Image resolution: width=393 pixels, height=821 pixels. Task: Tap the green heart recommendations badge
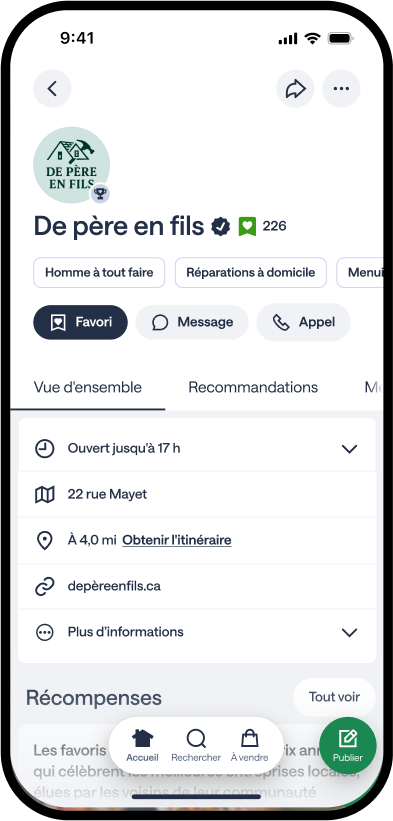click(247, 226)
